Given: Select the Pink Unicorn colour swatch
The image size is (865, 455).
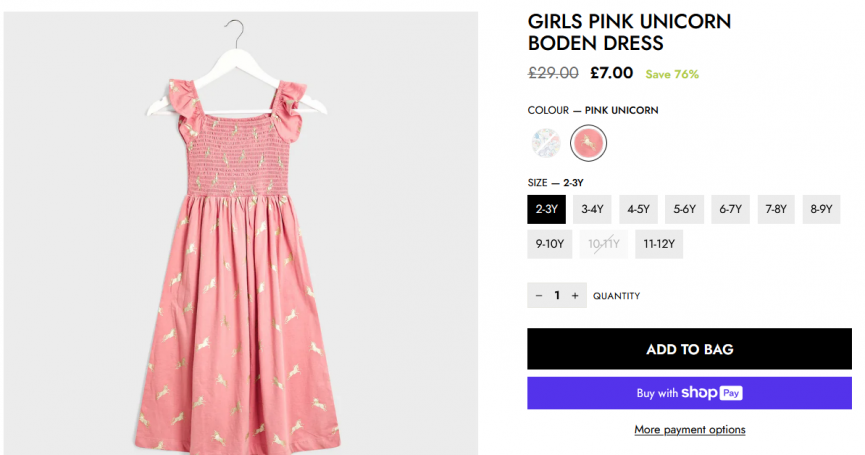Looking at the screenshot, I should [x=588, y=144].
